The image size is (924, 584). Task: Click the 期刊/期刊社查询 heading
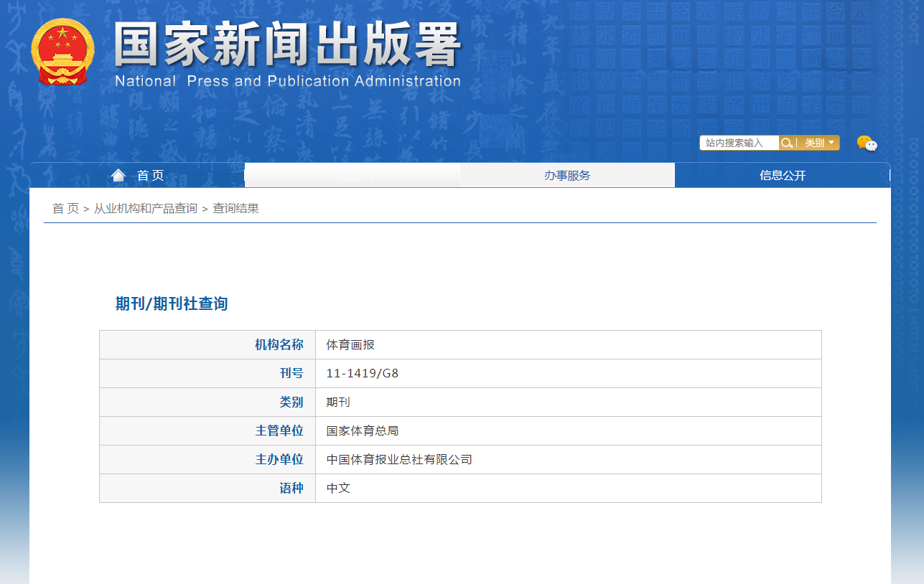pyautogui.click(x=172, y=303)
